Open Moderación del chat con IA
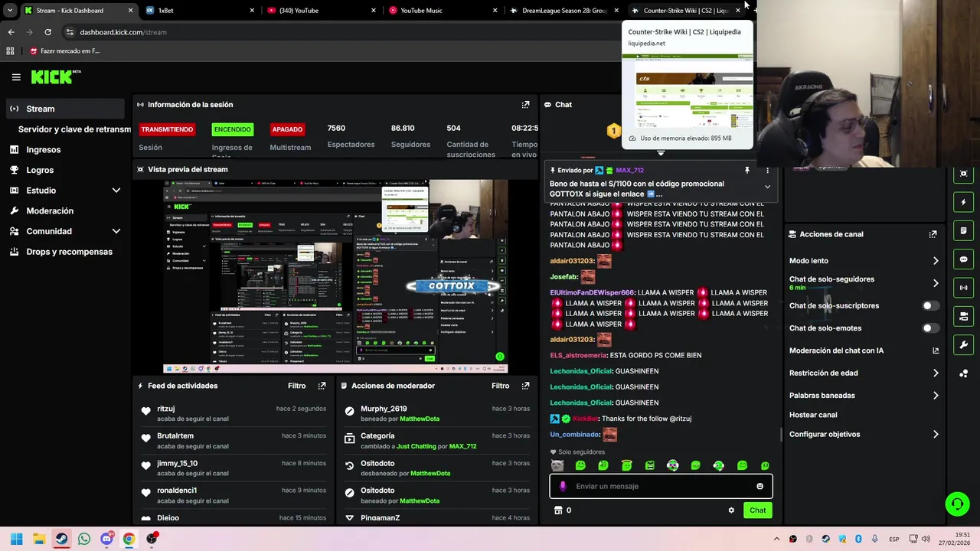Image resolution: width=980 pixels, height=551 pixels. coord(864,350)
